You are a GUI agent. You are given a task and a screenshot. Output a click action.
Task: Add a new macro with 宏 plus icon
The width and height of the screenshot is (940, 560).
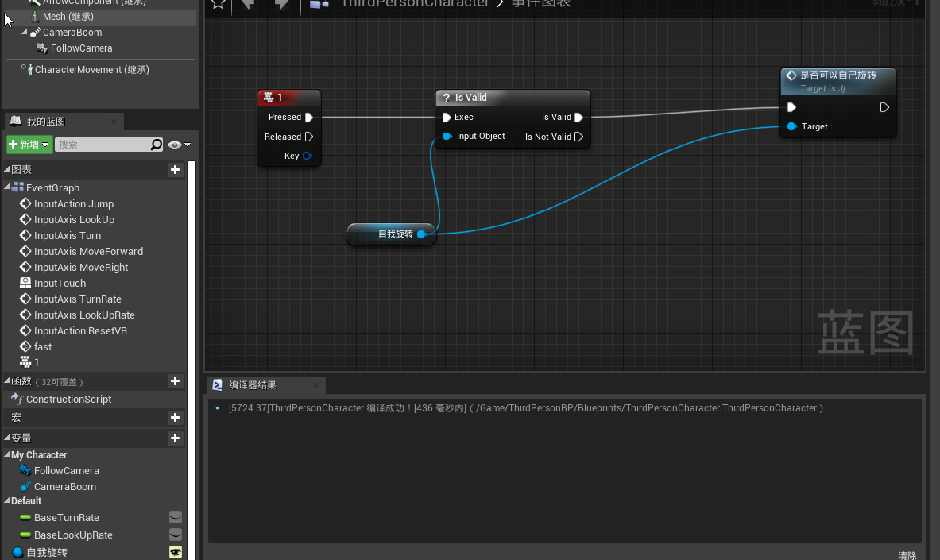pyautogui.click(x=175, y=417)
